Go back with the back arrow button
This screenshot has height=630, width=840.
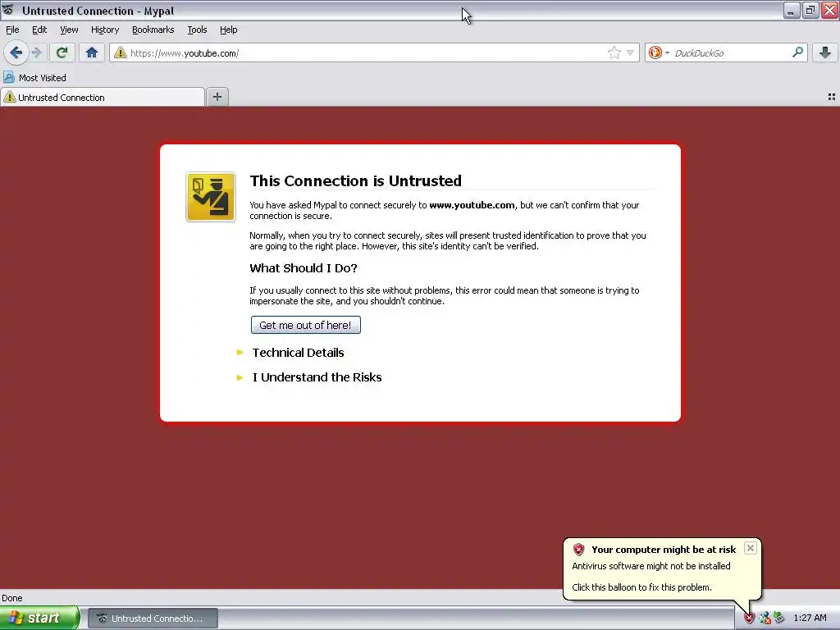(x=16, y=52)
